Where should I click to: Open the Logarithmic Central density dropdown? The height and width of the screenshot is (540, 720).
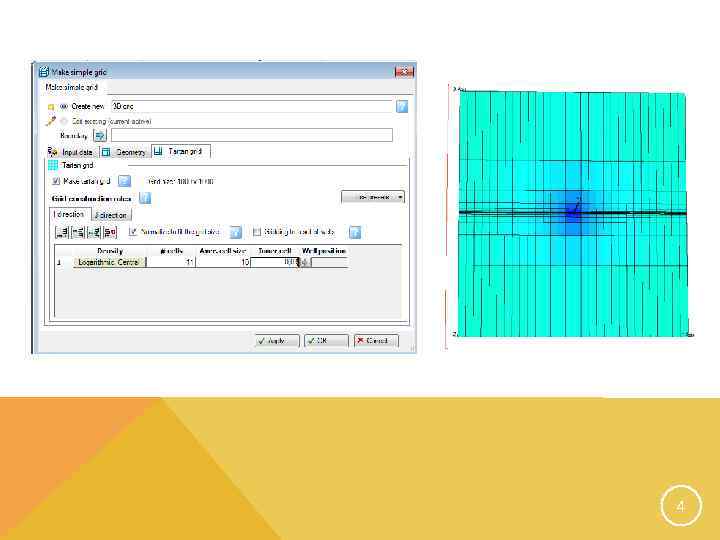pos(109,262)
